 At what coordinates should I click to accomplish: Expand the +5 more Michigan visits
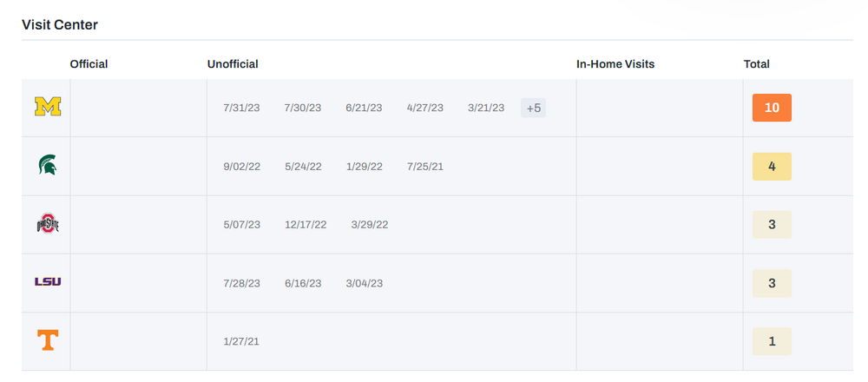pyautogui.click(x=533, y=108)
